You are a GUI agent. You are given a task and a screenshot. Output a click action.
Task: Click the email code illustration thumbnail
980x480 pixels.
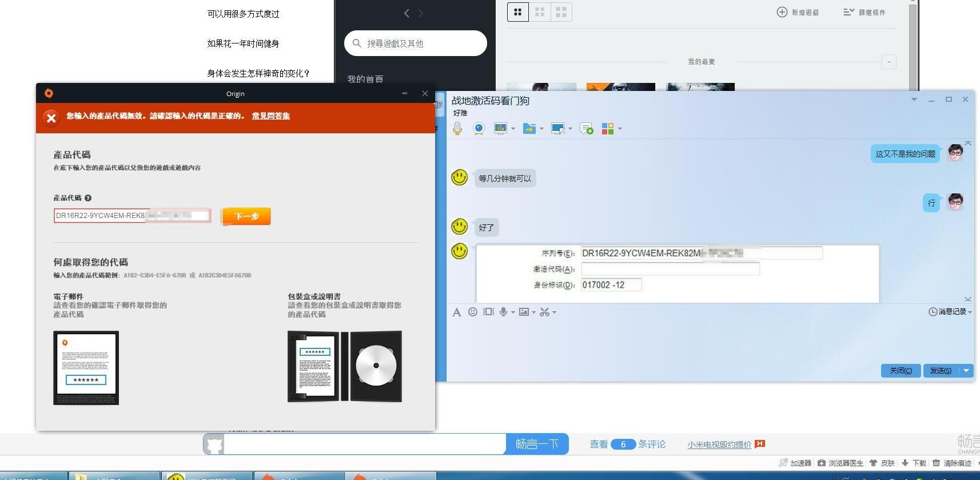[x=86, y=368]
